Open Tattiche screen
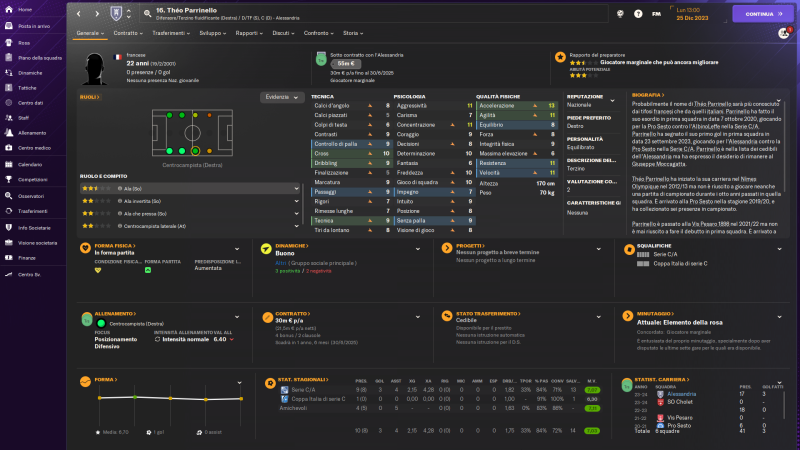Viewport: 800px width, 450px height. pyautogui.click(x=27, y=88)
